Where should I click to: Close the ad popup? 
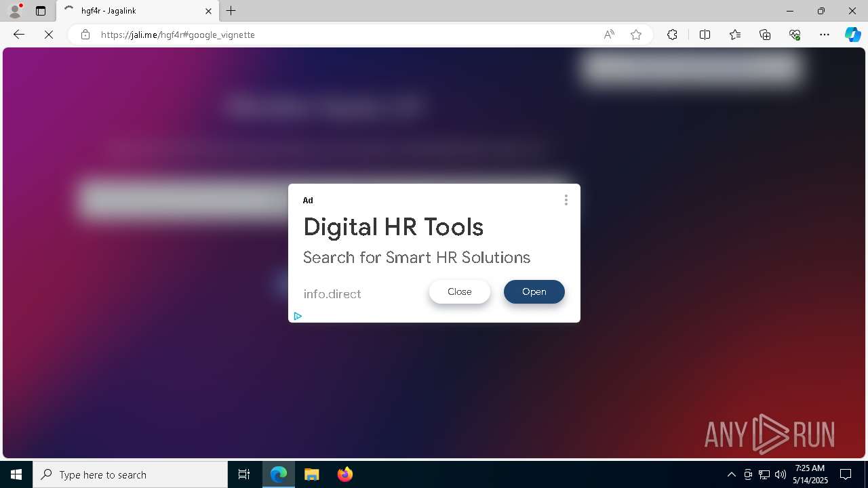coord(460,292)
